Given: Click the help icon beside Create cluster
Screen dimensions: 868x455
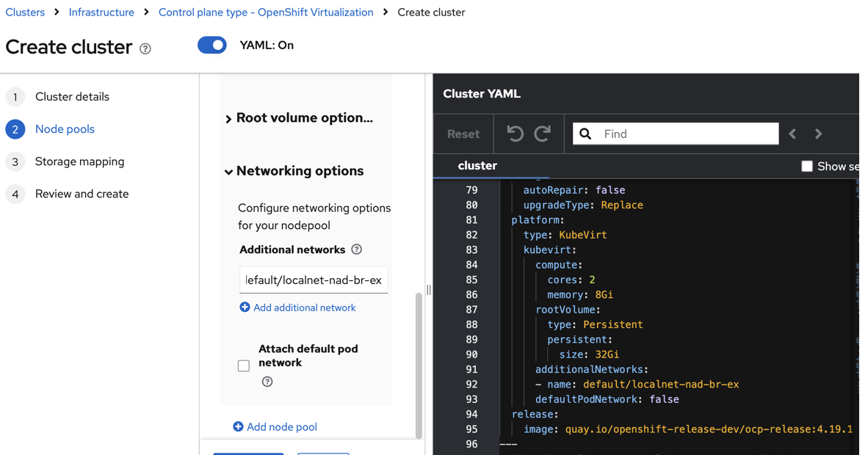Looking at the screenshot, I should (x=145, y=49).
